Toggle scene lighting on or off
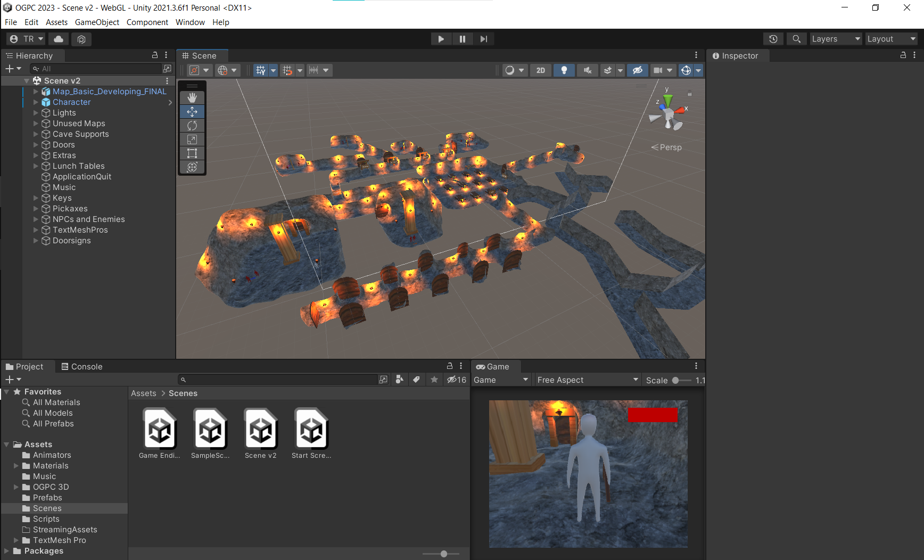Viewport: 924px width, 560px height. click(564, 70)
